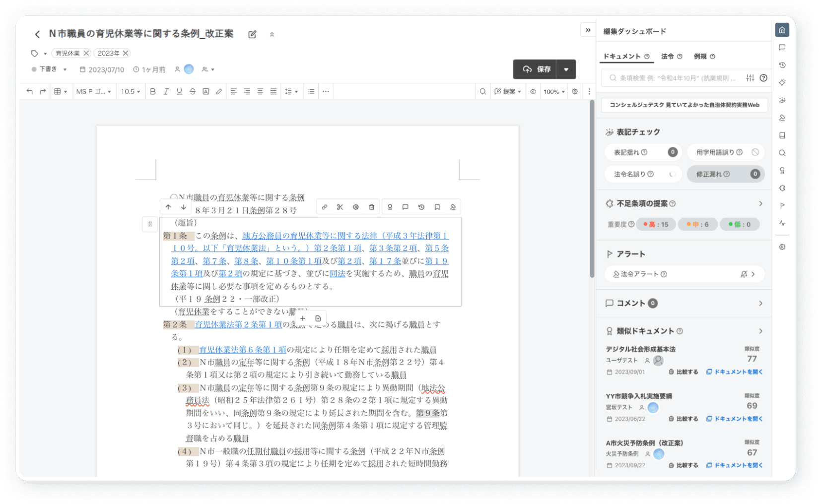Filter by the high importance 高:15 badge

pyautogui.click(x=656, y=224)
